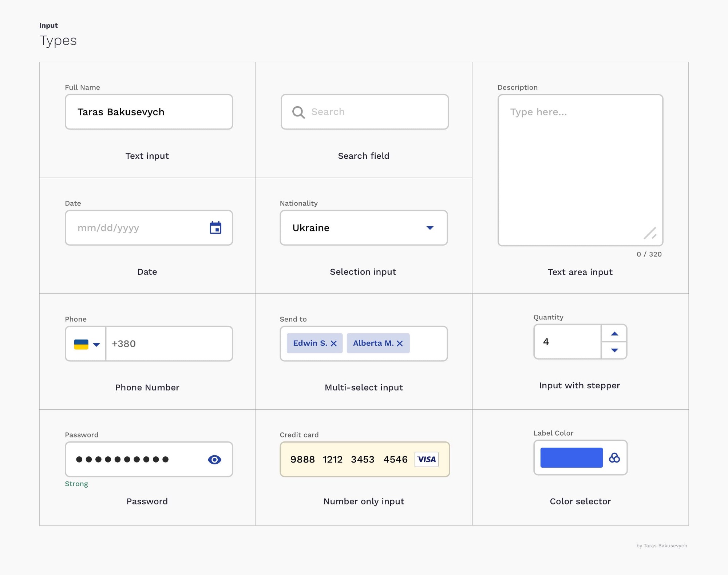
Task: Click the calendar icon in Date field
Action: click(x=216, y=227)
